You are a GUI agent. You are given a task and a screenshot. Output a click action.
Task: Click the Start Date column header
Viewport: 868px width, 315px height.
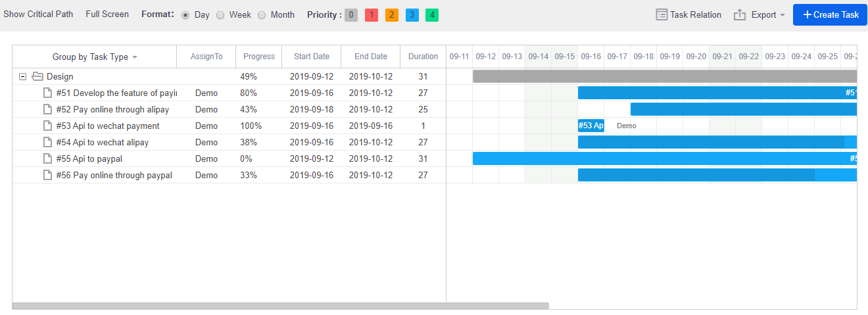coord(311,57)
